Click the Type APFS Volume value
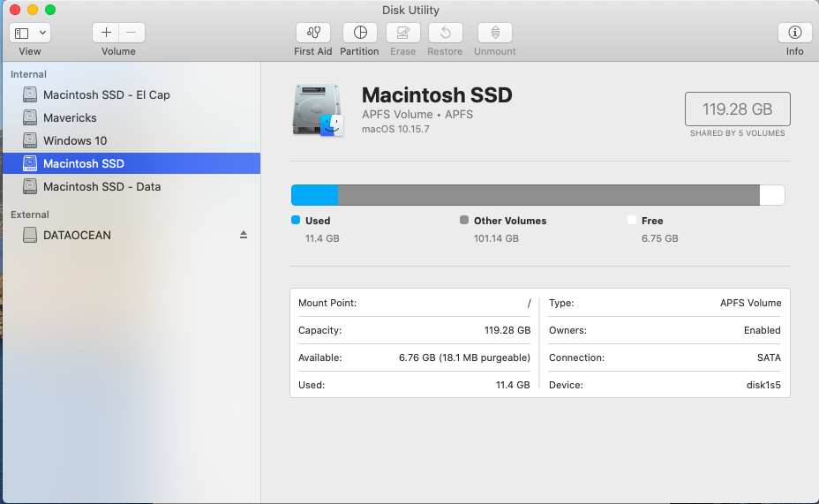Viewport: 819px width, 504px height. coord(750,303)
